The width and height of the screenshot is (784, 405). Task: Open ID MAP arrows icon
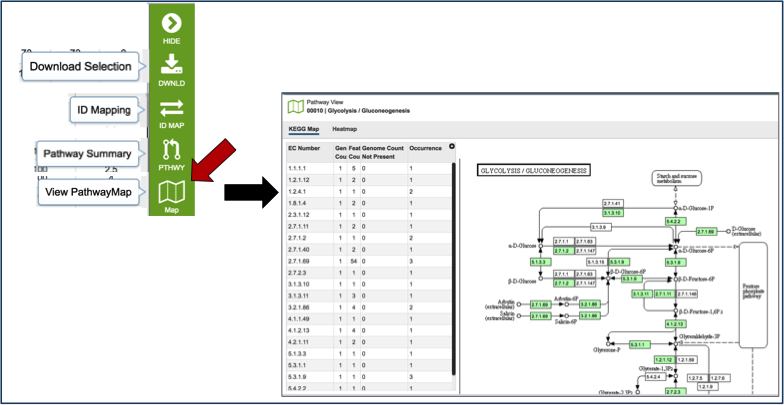172,108
